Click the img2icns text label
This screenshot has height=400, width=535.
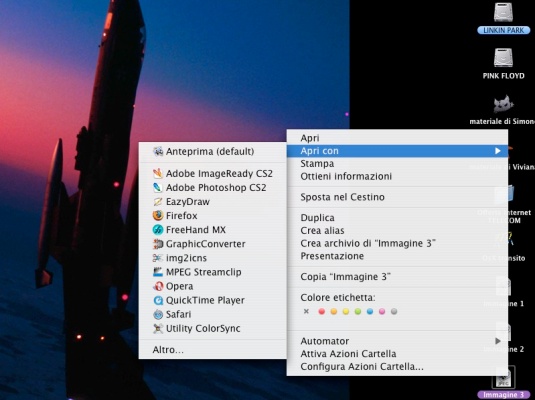pyautogui.click(x=186, y=258)
